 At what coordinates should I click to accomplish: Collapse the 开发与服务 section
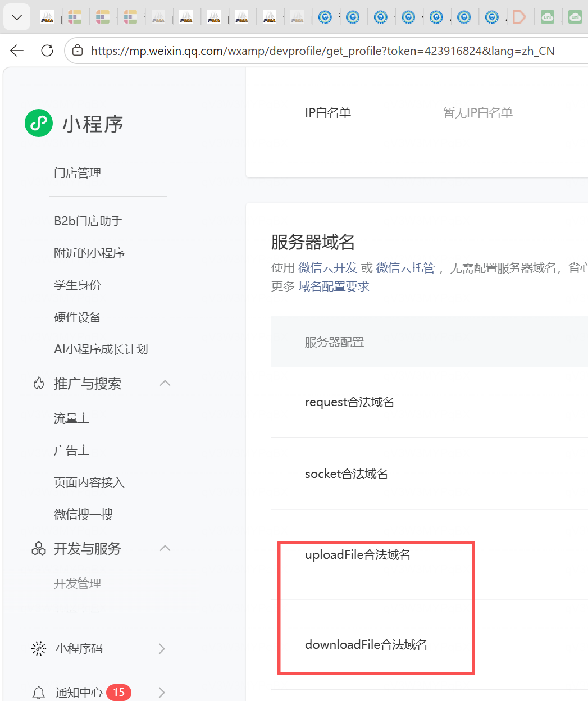coord(165,549)
